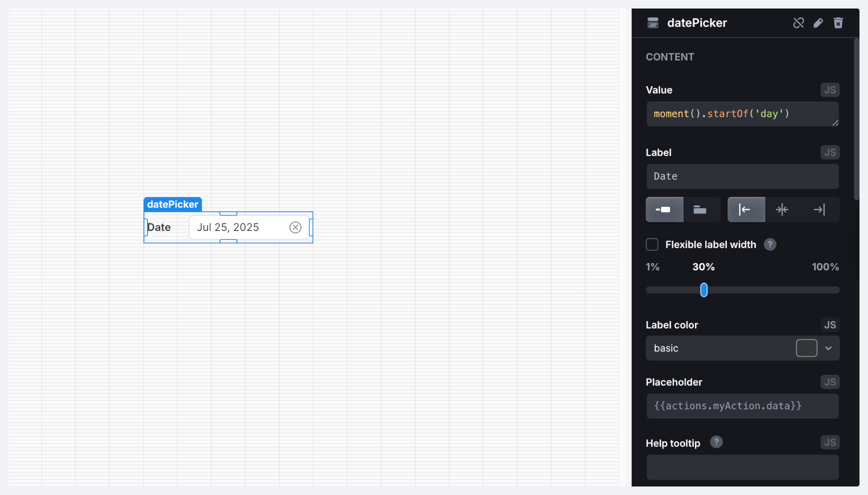Toggle JS mode for Value field
Viewport: 868px width, 495px height.
[x=829, y=90]
